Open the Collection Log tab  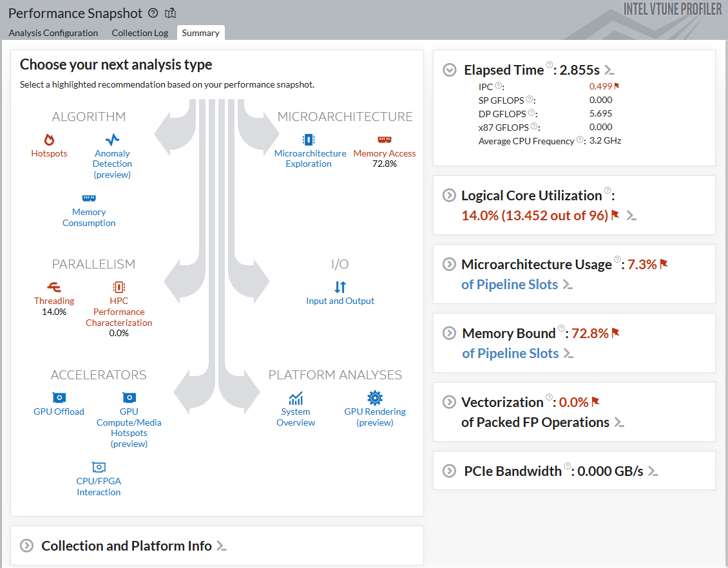(x=140, y=33)
